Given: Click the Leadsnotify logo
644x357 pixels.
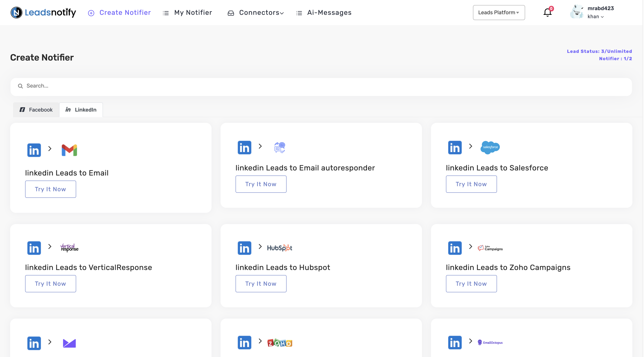Looking at the screenshot, I should [x=43, y=13].
